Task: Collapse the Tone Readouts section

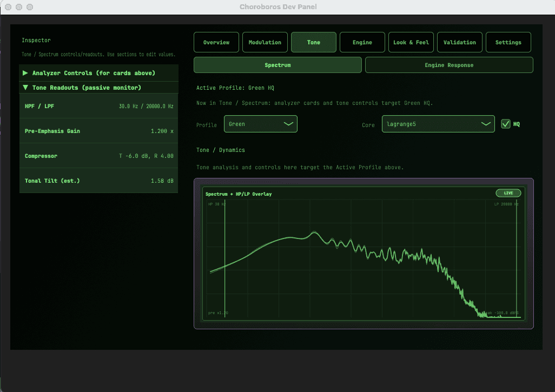Action: pyautogui.click(x=81, y=87)
